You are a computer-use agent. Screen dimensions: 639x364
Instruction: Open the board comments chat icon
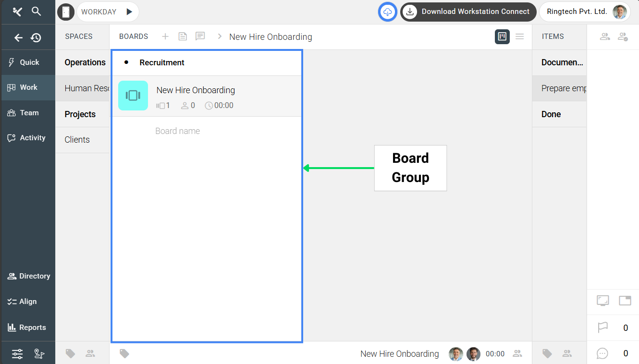(x=200, y=36)
